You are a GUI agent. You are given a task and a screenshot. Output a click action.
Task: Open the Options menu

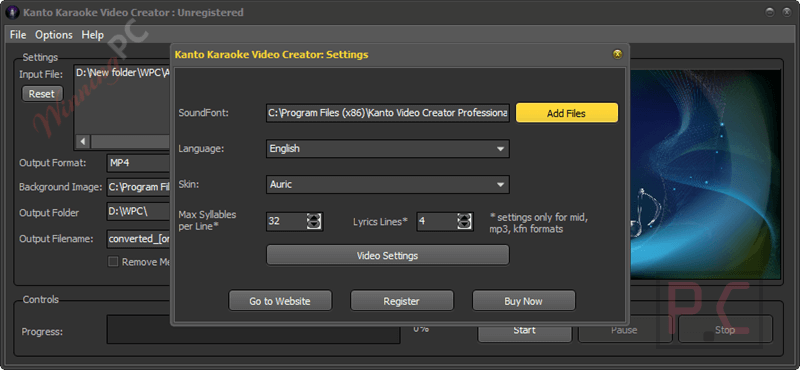click(54, 35)
